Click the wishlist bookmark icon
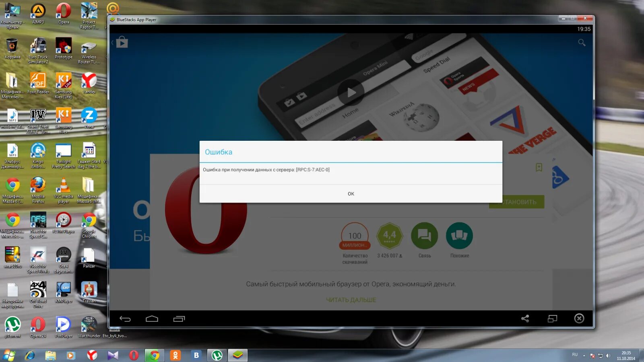This screenshot has width=644, height=362. [x=539, y=167]
